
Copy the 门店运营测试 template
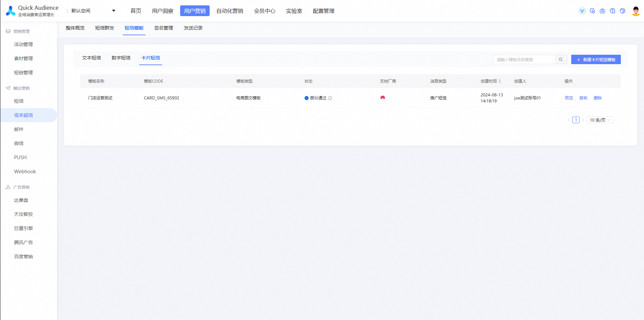pos(583,98)
